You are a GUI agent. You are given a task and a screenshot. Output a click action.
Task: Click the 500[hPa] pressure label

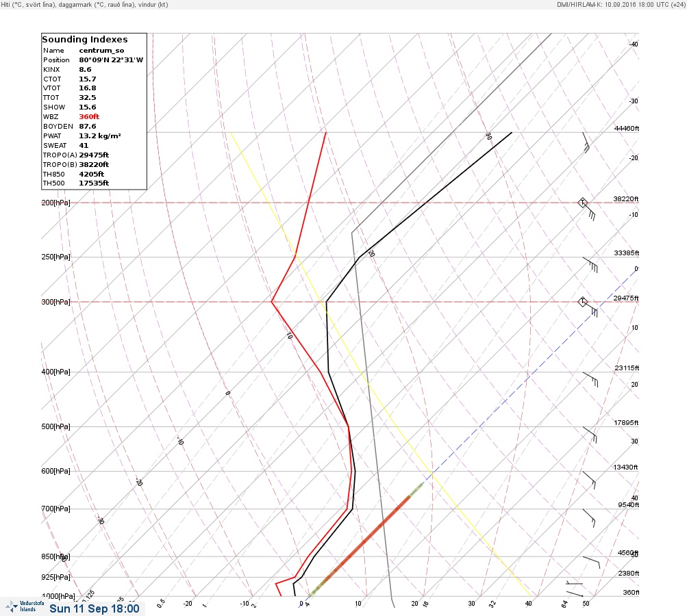point(55,426)
